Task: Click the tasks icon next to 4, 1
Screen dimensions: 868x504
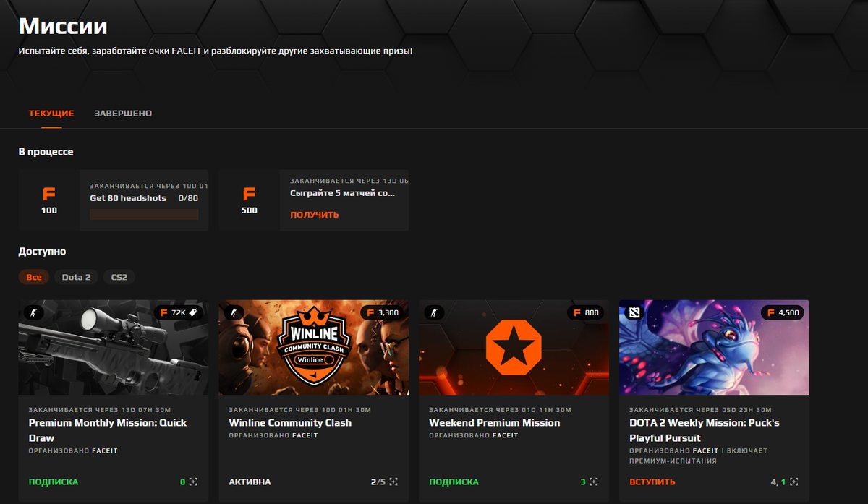Action: tap(793, 482)
